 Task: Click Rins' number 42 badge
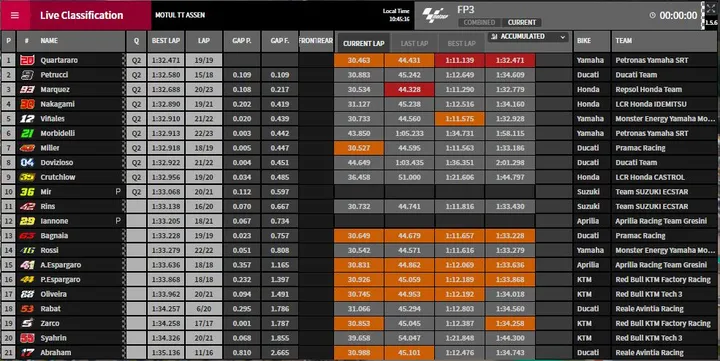(27, 207)
